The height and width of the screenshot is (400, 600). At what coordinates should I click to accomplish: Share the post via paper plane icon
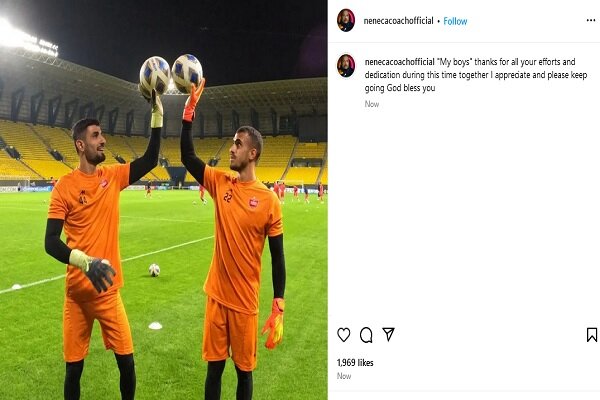coord(388,334)
